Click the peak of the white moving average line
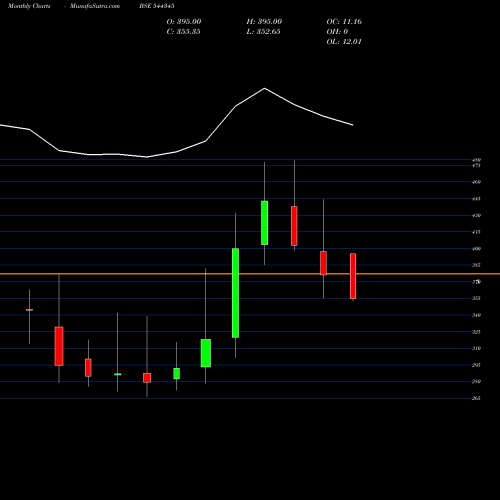This screenshot has height=500, width=500. tap(265, 88)
